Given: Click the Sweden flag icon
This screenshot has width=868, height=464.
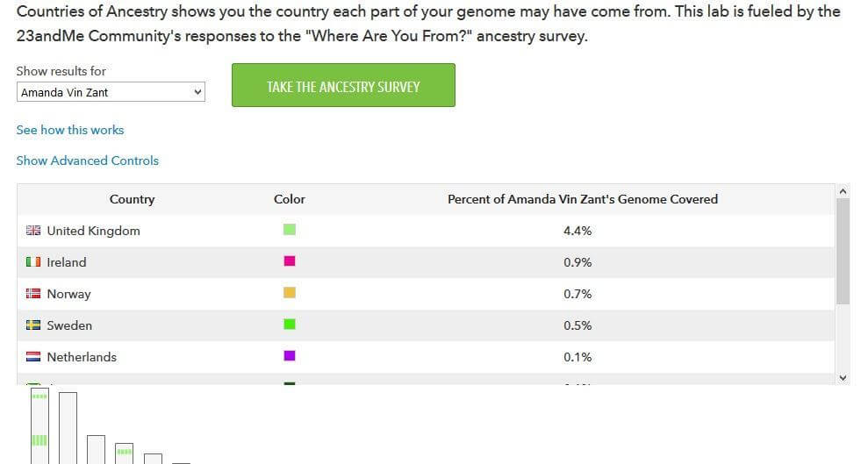Looking at the screenshot, I should 33,325.
